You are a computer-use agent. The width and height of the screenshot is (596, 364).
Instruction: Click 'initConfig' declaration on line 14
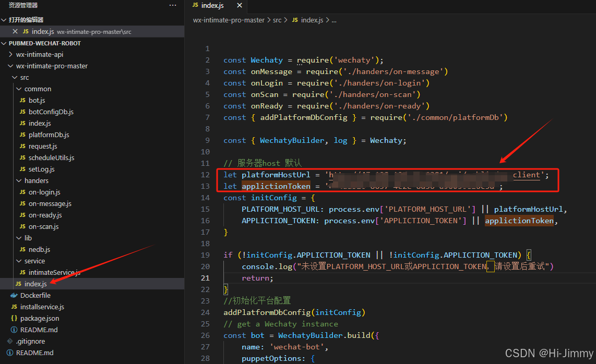tap(273, 198)
